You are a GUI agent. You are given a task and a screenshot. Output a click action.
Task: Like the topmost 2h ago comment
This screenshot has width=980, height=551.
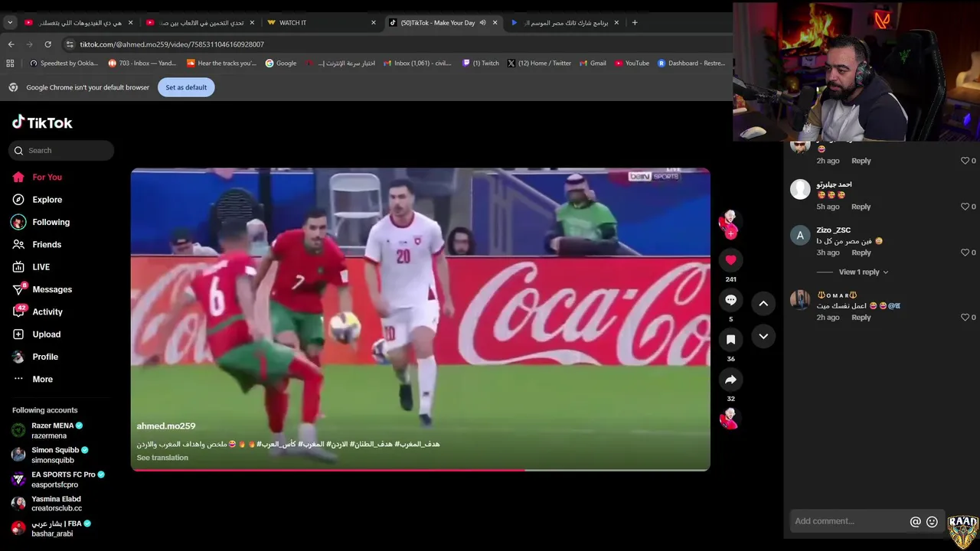click(x=965, y=161)
